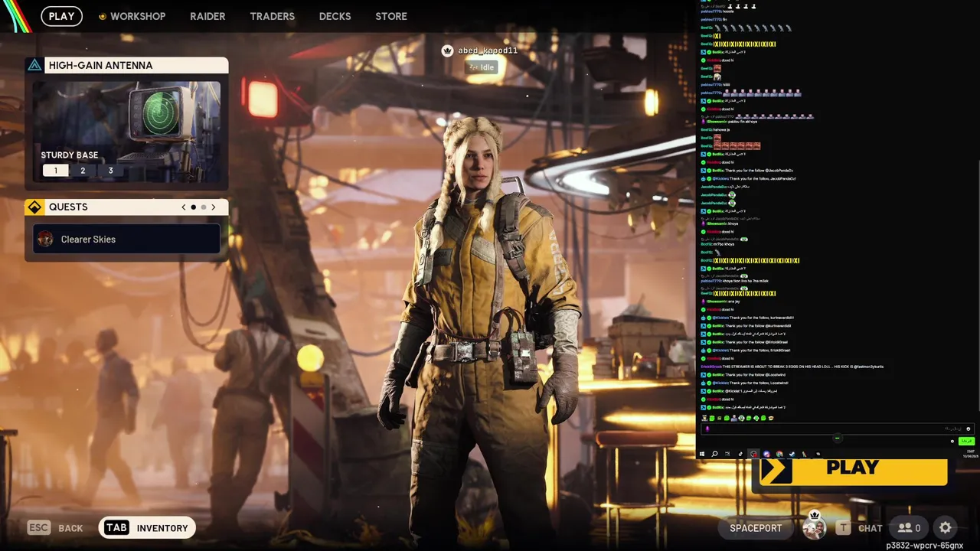Open TikTok from overlay taskbar

(740, 454)
